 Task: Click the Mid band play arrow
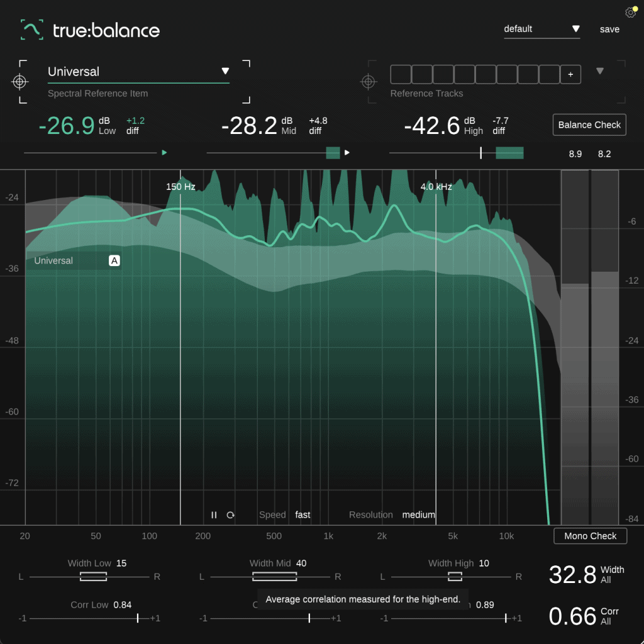[x=347, y=152]
